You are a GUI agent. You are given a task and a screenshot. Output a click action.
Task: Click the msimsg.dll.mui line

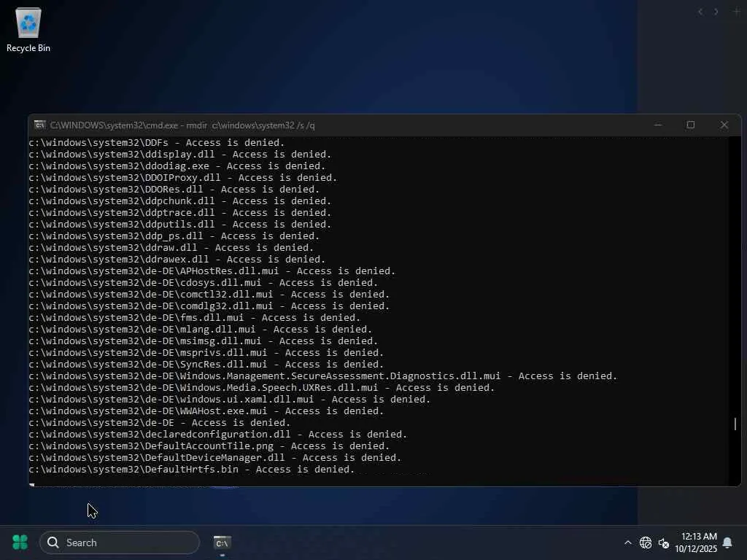click(204, 341)
